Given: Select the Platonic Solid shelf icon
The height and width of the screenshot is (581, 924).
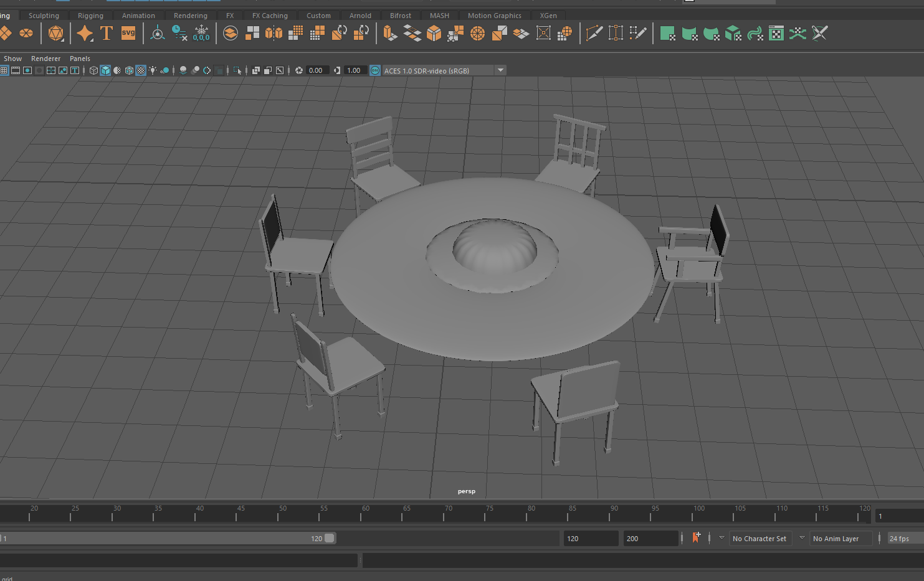Looking at the screenshot, I should coord(56,33).
